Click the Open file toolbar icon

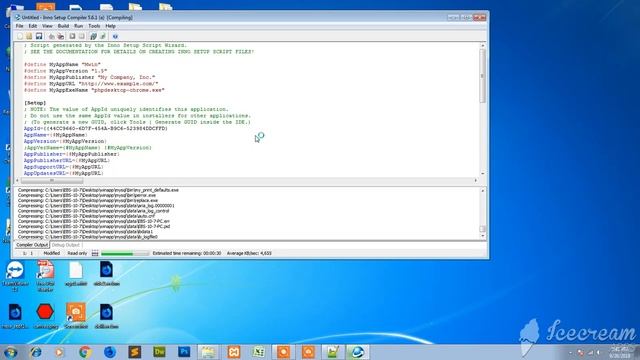coord(29,36)
